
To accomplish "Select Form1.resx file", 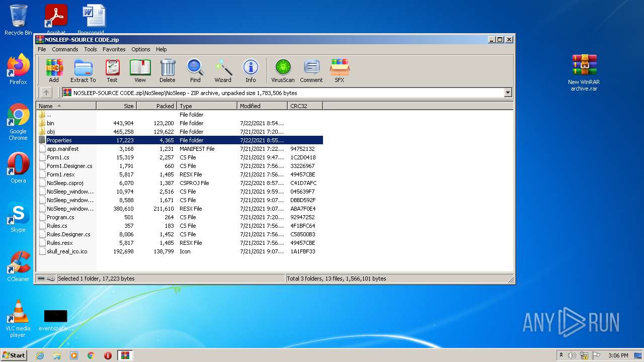I will click(x=180, y=174).
